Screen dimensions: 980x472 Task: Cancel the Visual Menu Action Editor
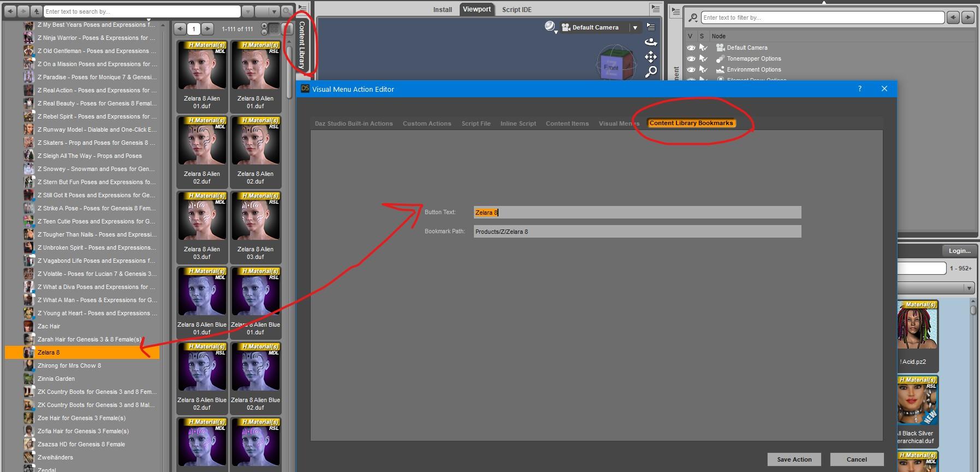point(857,459)
